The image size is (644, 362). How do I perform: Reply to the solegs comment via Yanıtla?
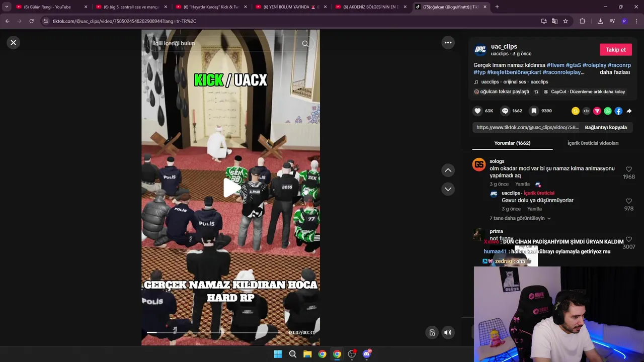coord(522,185)
